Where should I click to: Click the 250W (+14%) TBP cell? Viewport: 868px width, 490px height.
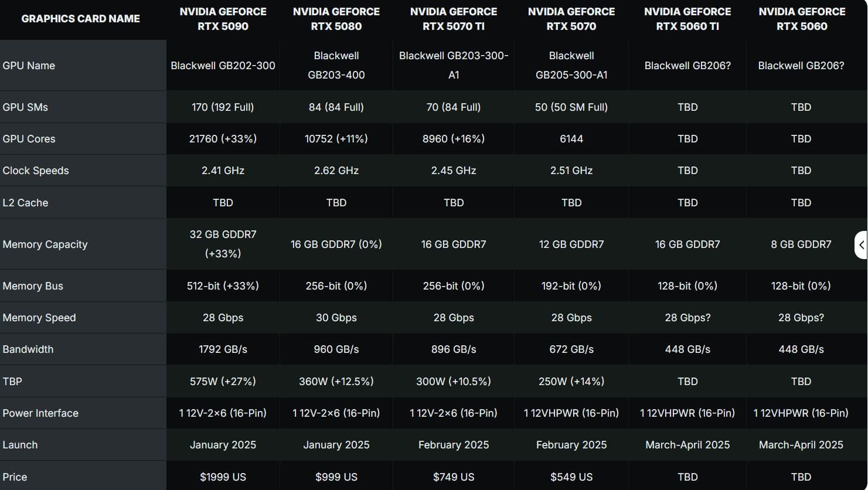point(571,382)
